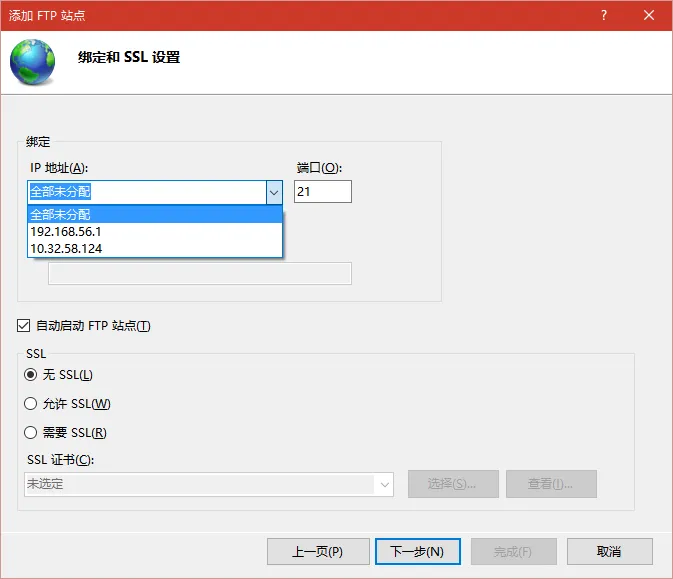Proceed with 下一步(N) button
The width and height of the screenshot is (673, 579).
[x=418, y=552]
